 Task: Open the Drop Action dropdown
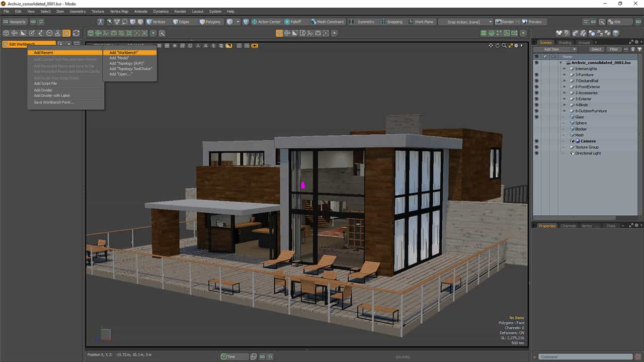point(465,22)
